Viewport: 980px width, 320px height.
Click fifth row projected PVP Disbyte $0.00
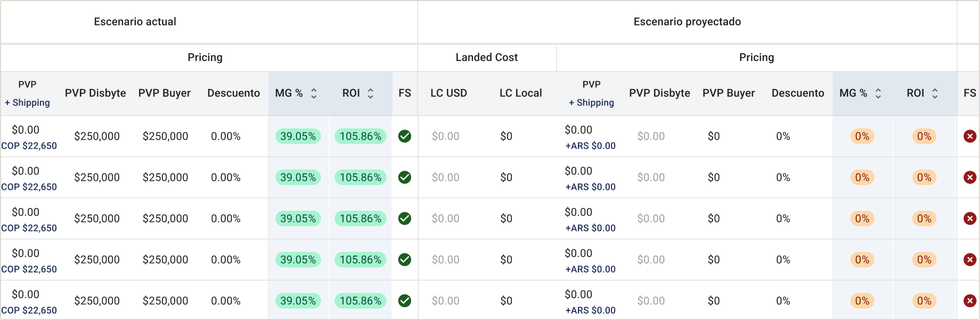[651, 301]
